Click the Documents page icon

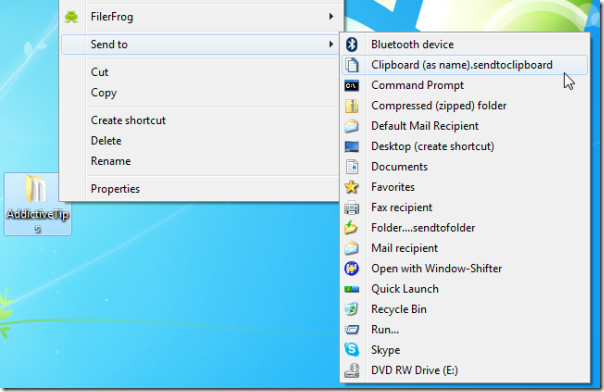click(352, 167)
